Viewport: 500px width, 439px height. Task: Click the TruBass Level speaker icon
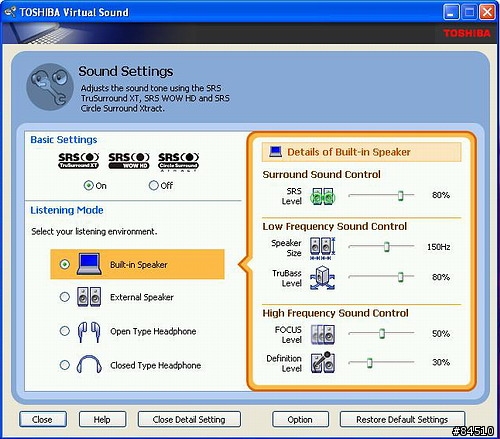pyautogui.click(x=322, y=278)
